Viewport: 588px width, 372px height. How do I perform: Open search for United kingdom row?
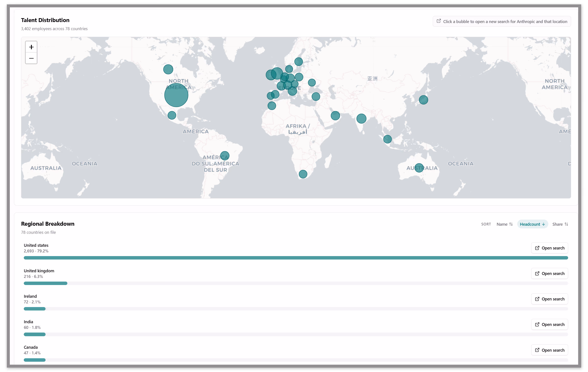tap(549, 273)
